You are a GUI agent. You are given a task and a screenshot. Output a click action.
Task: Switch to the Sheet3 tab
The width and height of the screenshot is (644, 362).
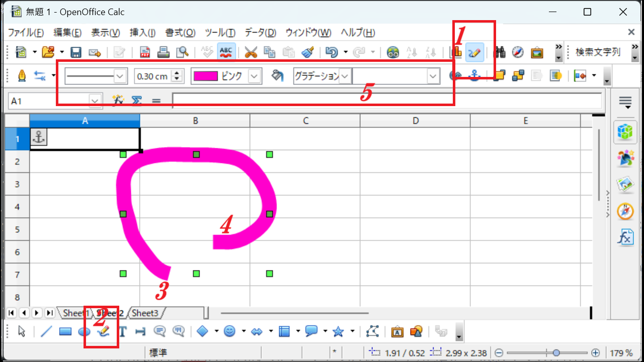pyautogui.click(x=145, y=313)
